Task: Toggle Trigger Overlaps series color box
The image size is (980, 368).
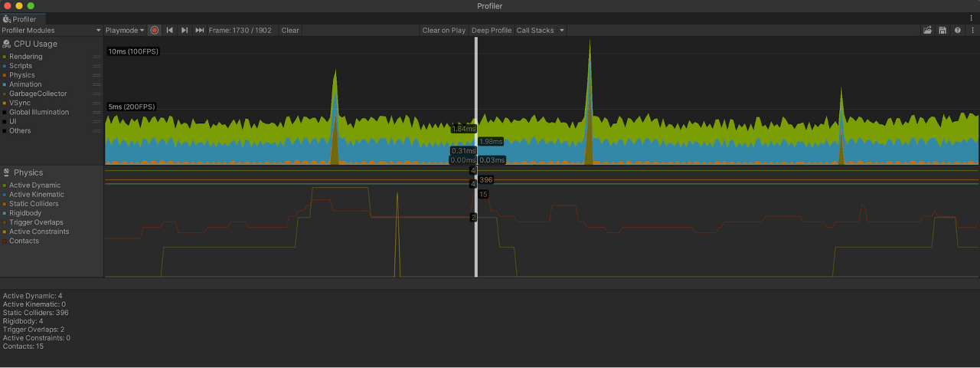Action: click(5, 222)
